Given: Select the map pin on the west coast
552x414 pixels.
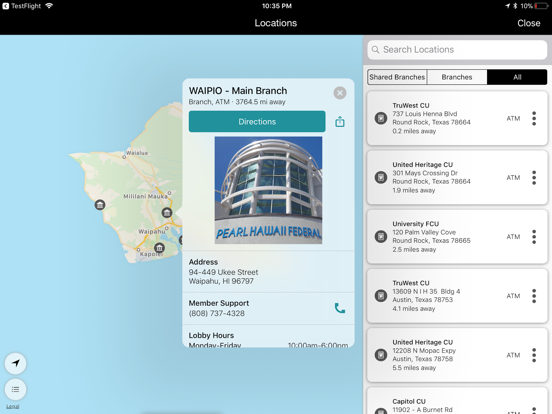Looking at the screenshot, I should pos(100,205).
